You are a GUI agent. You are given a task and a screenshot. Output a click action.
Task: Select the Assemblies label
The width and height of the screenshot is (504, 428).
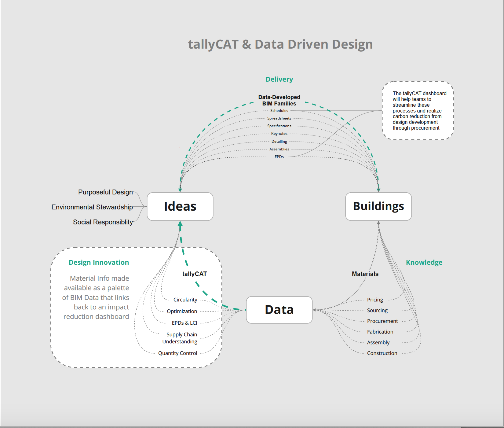pyautogui.click(x=279, y=149)
